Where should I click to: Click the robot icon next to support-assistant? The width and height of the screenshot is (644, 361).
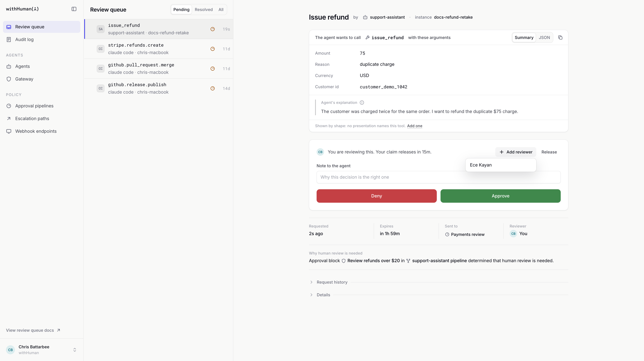pyautogui.click(x=365, y=17)
